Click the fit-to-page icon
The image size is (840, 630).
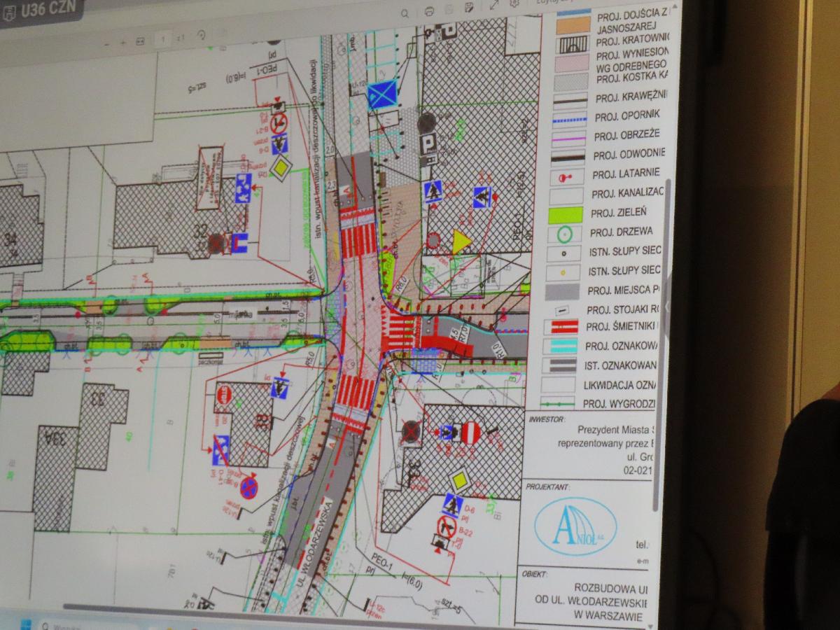[x=140, y=41]
